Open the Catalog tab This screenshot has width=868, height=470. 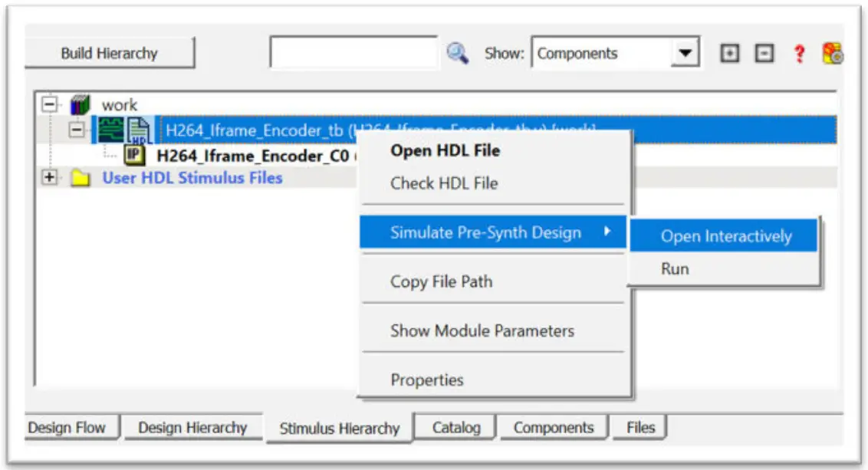(455, 428)
